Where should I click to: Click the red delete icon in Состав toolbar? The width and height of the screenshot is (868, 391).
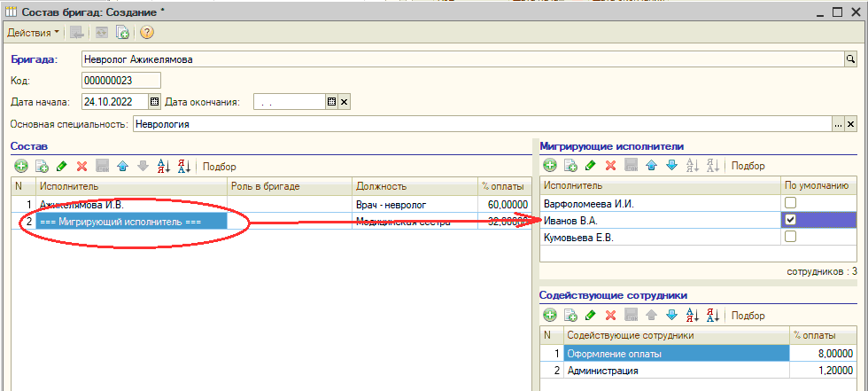pos(81,166)
